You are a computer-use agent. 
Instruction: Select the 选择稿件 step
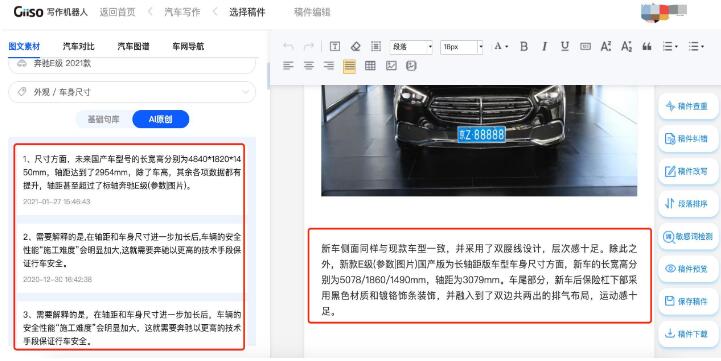coord(247,12)
